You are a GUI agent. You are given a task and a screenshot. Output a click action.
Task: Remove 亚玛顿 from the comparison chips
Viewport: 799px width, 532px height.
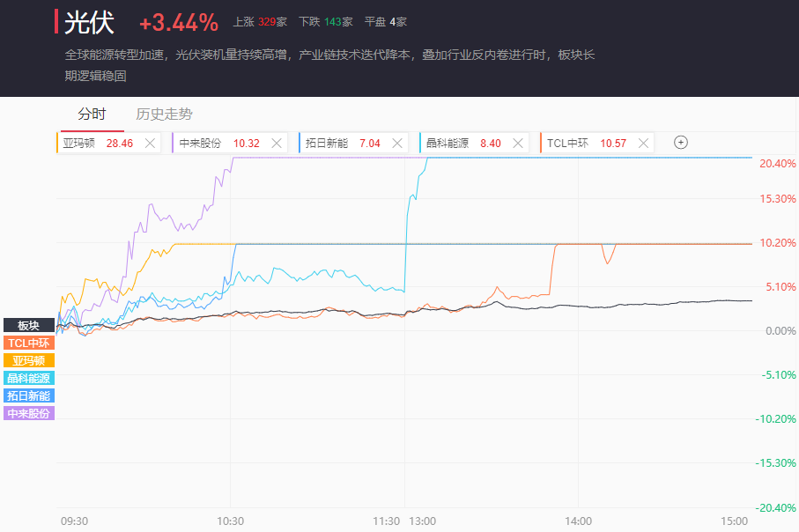(x=150, y=143)
